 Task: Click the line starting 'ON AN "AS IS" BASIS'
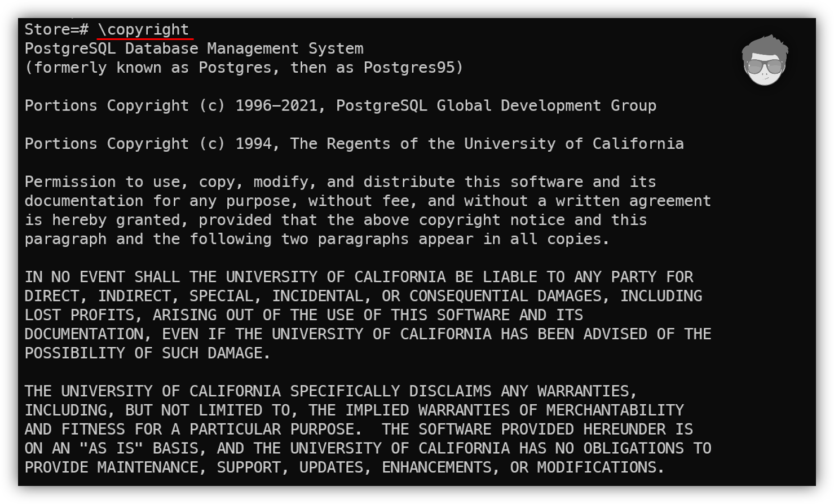click(368, 449)
